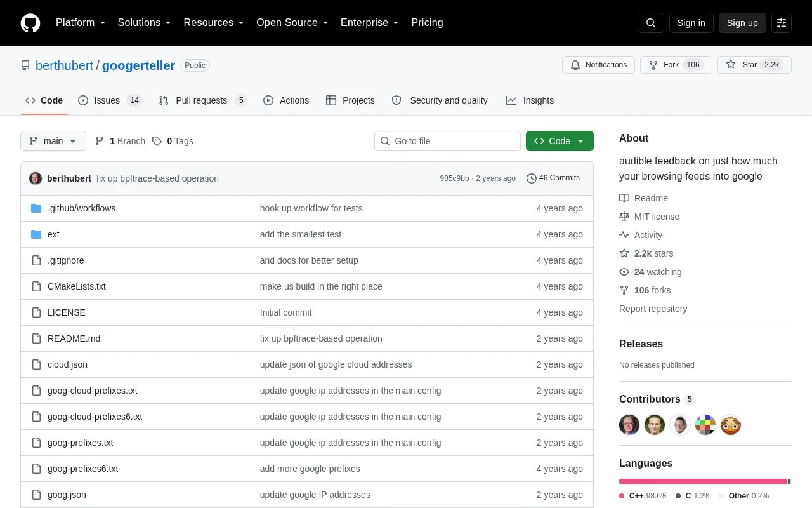This screenshot has width=812, height=508.
Task: Click the Sign up button
Action: [x=742, y=23]
